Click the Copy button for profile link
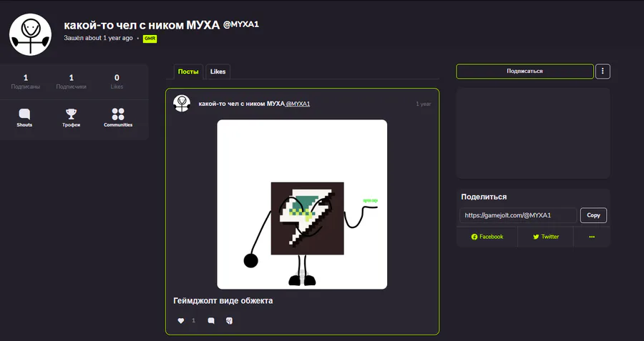This screenshot has width=644, height=341. [593, 215]
